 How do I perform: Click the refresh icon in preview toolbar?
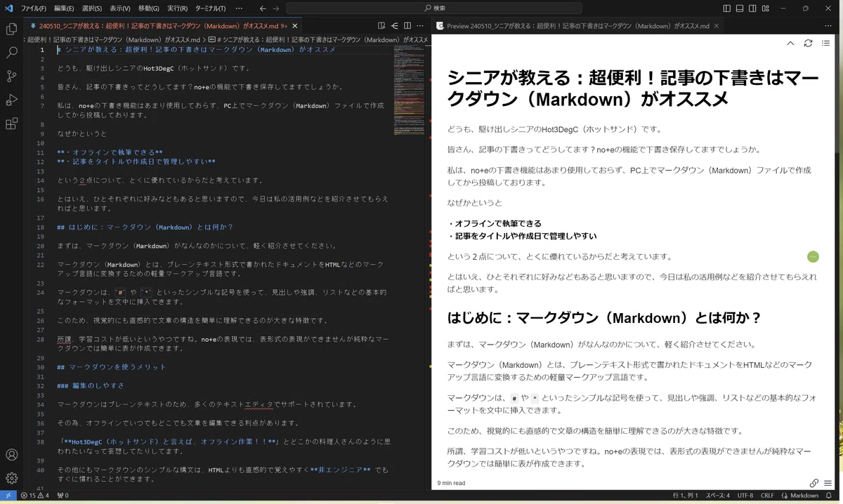(x=808, y=43)
